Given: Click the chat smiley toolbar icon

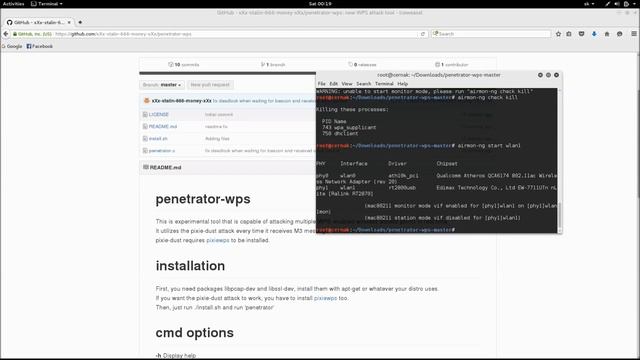Looking at the screenshot, I should coord(620,34).
